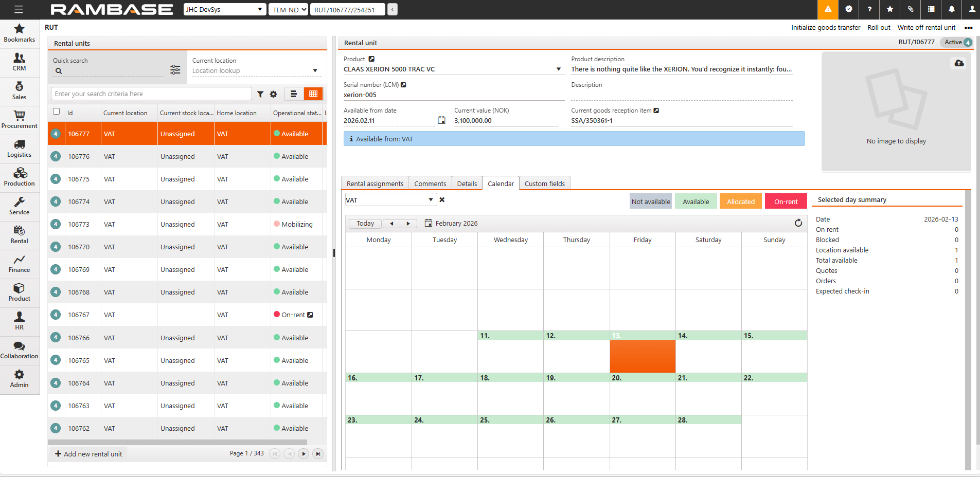Open the Production module
Screen dimensions: 980x477
pos(20,177)
